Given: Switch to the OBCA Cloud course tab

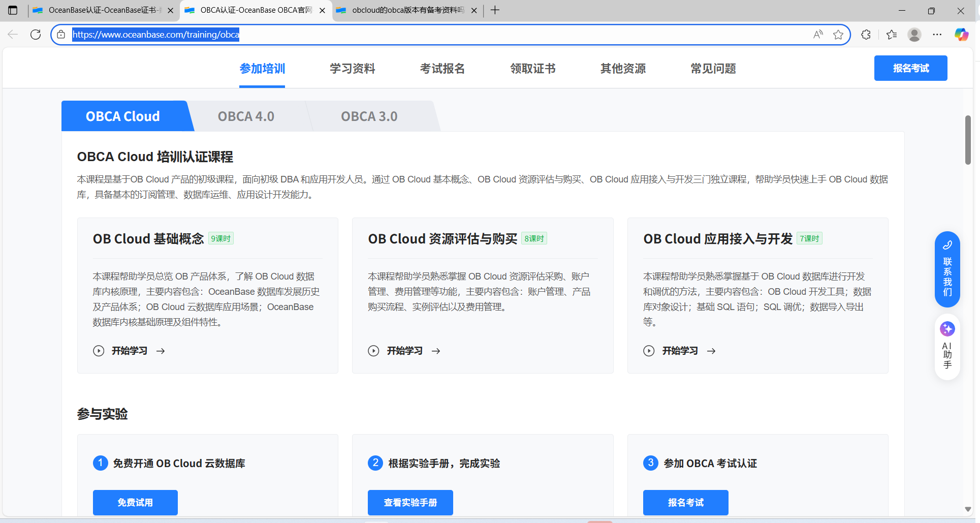Looking at the screenshot, I should coord(123,116).
